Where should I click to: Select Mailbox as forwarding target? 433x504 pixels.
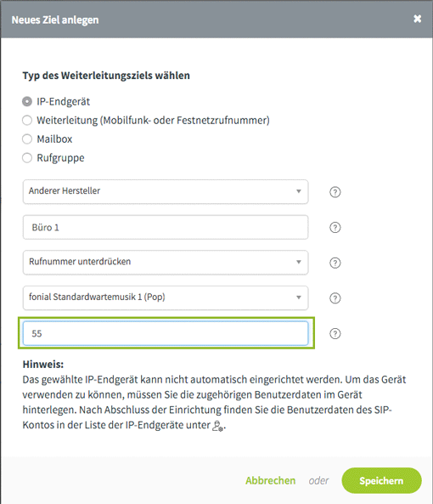(x=27, y=139)
